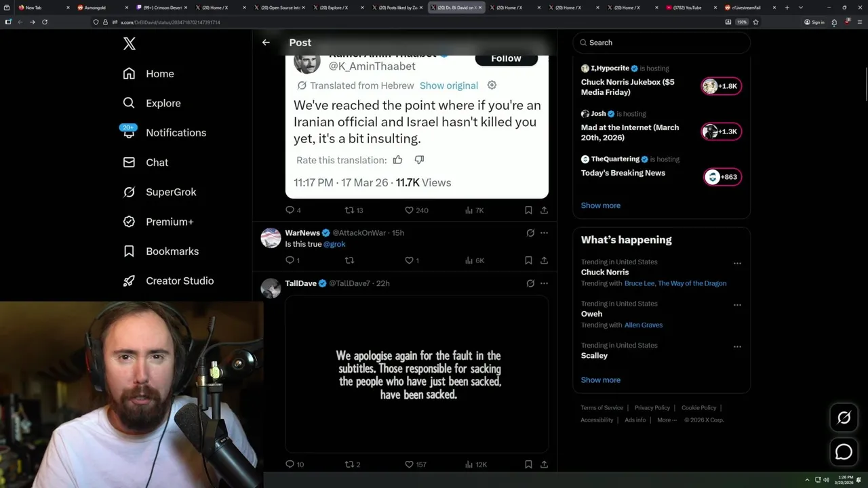
Task: Open WarNews profile name
Action: [302, 232]
